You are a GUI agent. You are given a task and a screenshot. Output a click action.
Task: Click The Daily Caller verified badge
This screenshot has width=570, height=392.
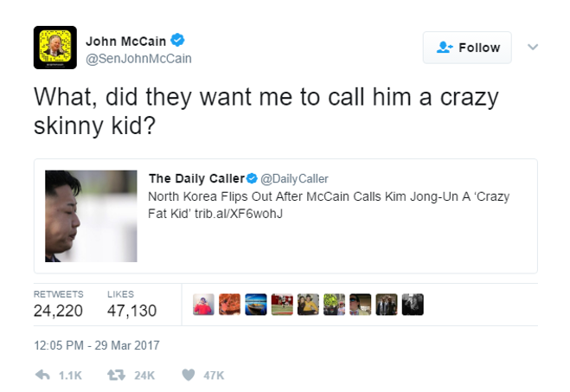[x=252, y=179]
